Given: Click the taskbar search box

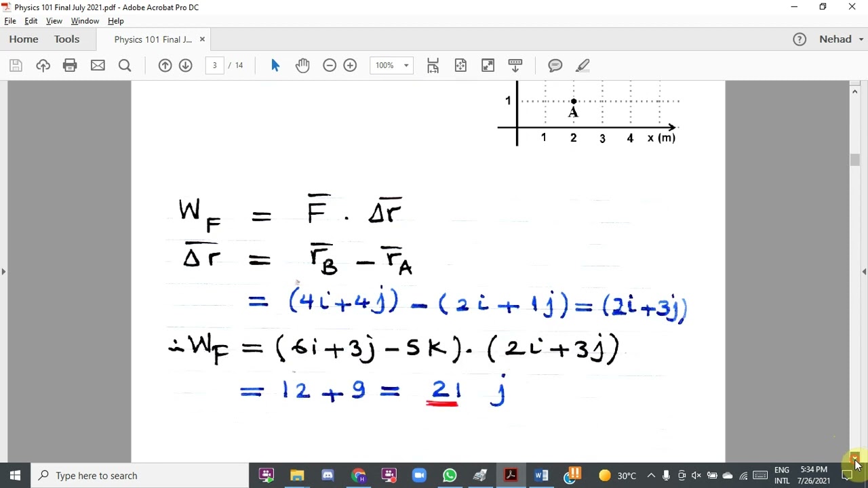Looking at the screenshot, I should click(x=140, y=475).
